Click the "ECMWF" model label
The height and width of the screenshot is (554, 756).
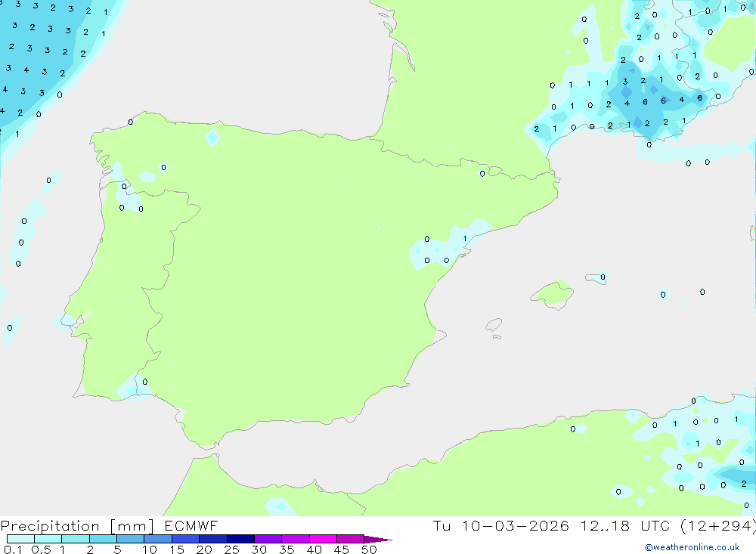[191, 526]
